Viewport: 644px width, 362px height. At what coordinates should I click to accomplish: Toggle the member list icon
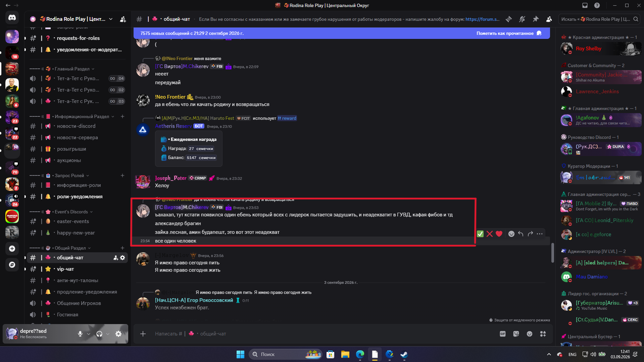(x=549, y=19)
